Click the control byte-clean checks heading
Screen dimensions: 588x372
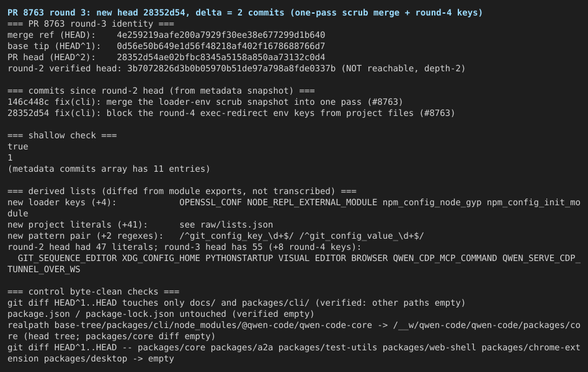click(x=94, y=292)
